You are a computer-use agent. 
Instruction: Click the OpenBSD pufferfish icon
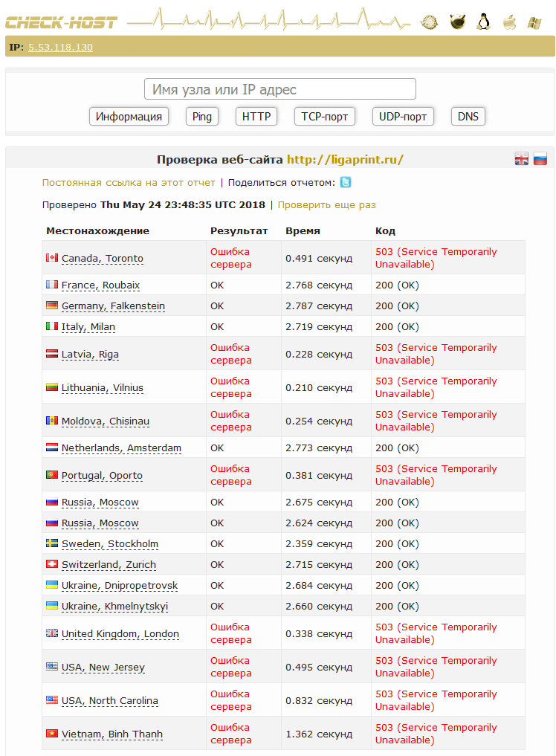tap(429, 22)
